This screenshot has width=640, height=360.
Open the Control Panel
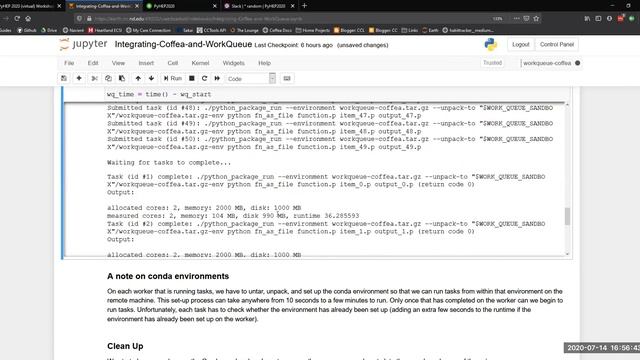557,44
